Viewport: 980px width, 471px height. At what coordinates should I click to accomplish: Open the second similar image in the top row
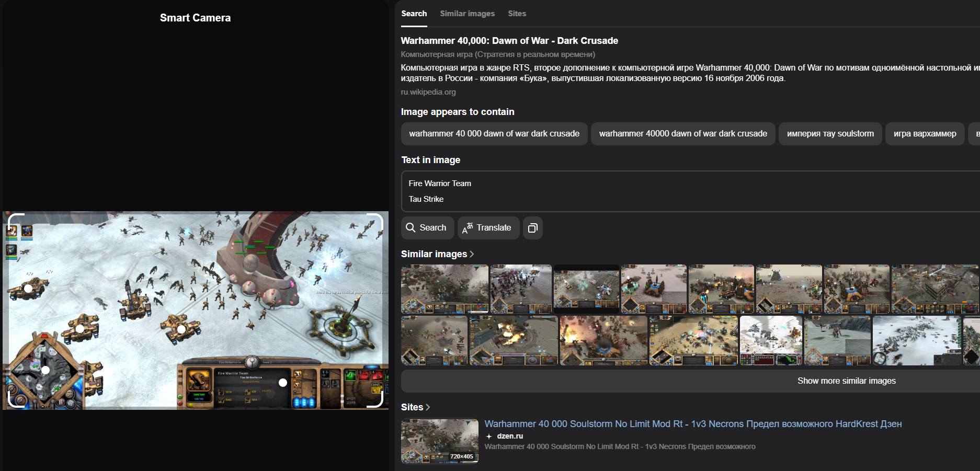521,289
